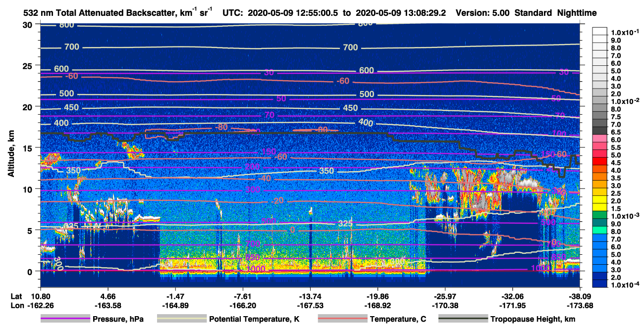Screen dimensions: 644x330
Task: Click the "Temperature, C" legend label
Action: tap(398, 320)
